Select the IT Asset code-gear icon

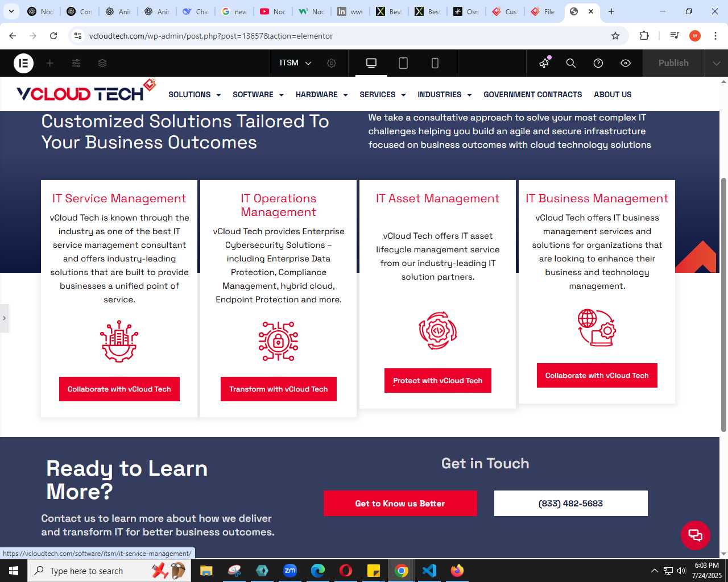(438, 330)
